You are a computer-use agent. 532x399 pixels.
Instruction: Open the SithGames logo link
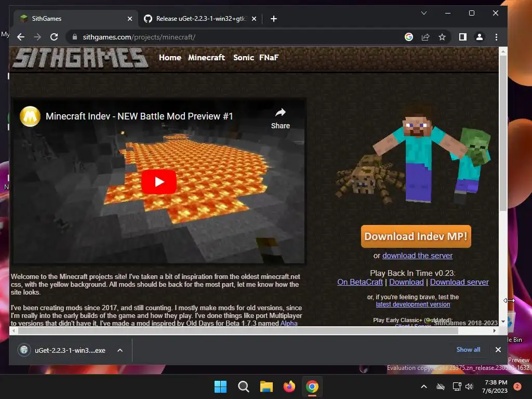click(x=81, y=58)
